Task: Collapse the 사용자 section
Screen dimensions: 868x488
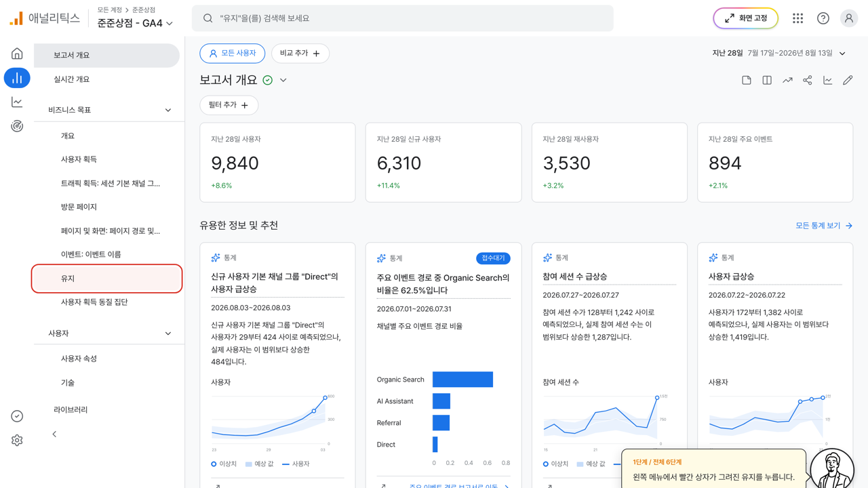Action: pos(168,333)
